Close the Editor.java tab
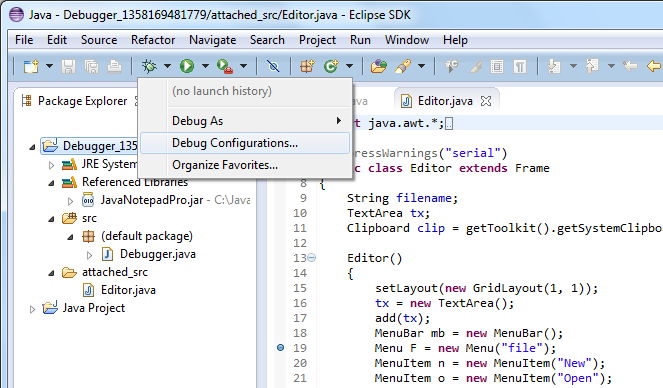Screen dimensions: 663x388 pos(486,101)
